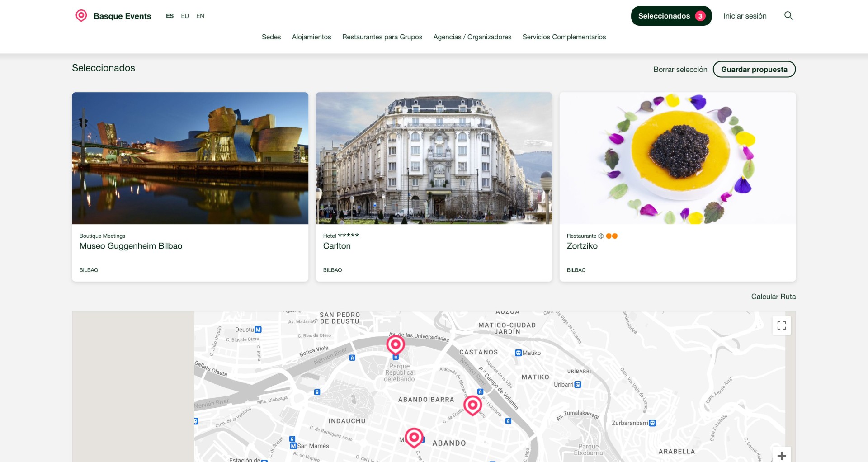Click the Uribarri station icon

pyautogui.click(x=578, y=385)
